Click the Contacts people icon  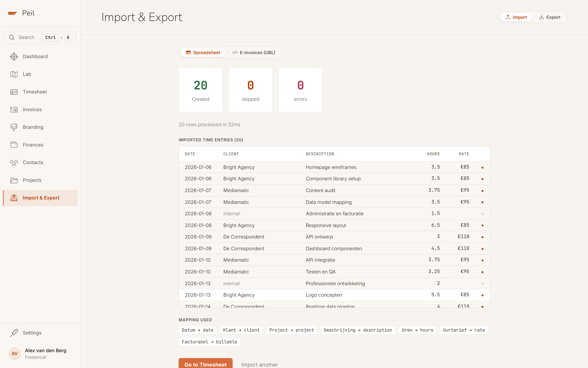14,163
